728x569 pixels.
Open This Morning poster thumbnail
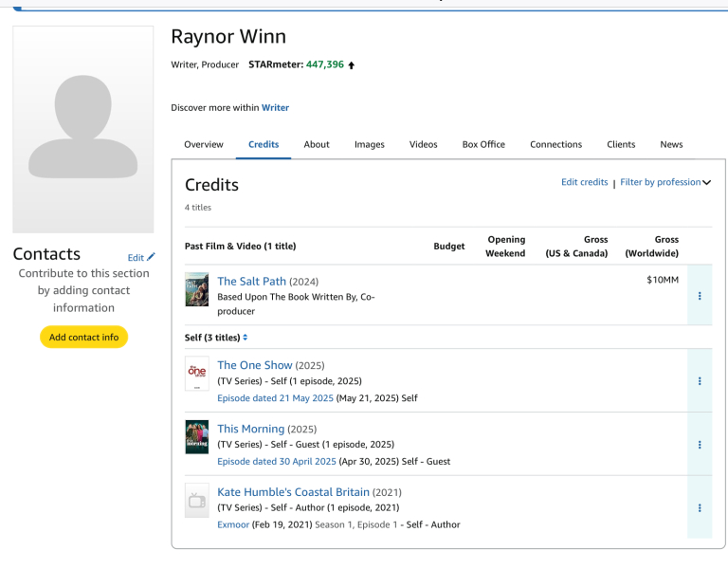197,436
